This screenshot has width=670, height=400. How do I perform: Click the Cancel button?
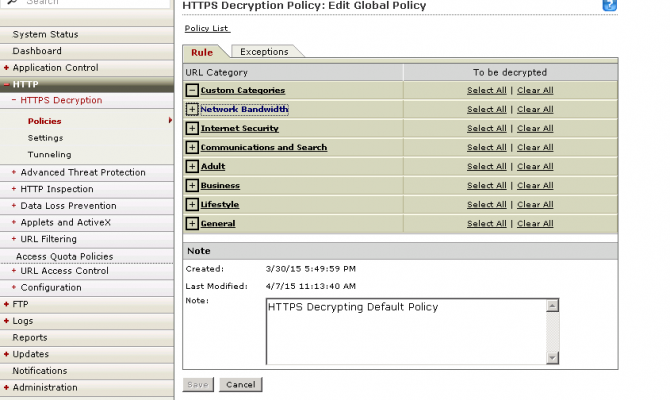(x=241, y=385)
